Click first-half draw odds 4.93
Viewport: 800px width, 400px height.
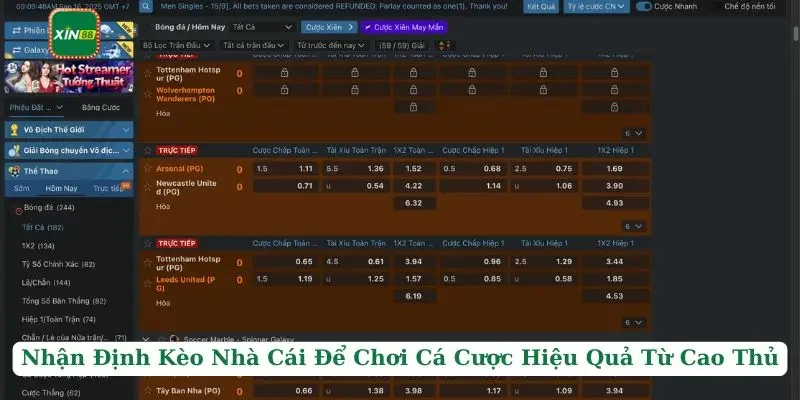pos(615,203)
